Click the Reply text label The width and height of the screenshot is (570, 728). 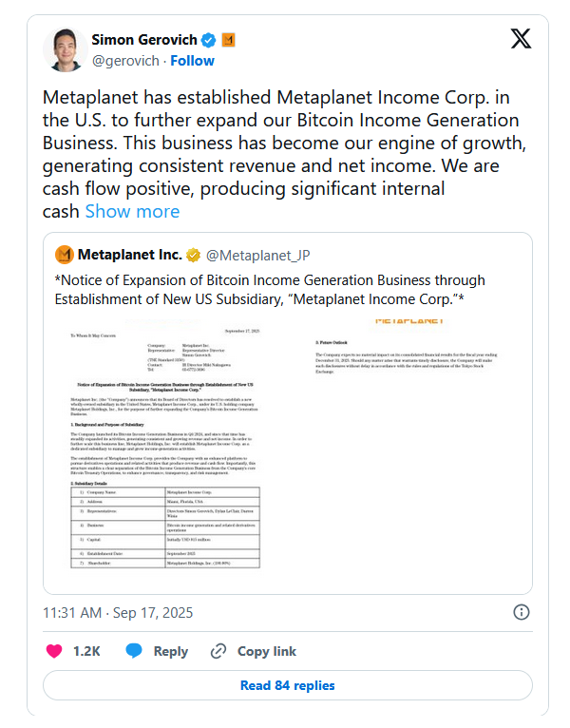pos(171,651)
